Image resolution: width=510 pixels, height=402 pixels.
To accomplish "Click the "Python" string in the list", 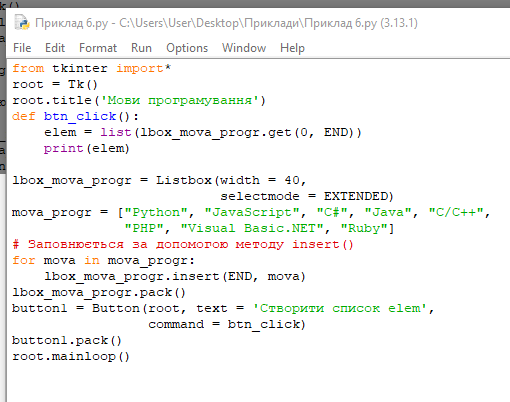I will tap(156, 212).
